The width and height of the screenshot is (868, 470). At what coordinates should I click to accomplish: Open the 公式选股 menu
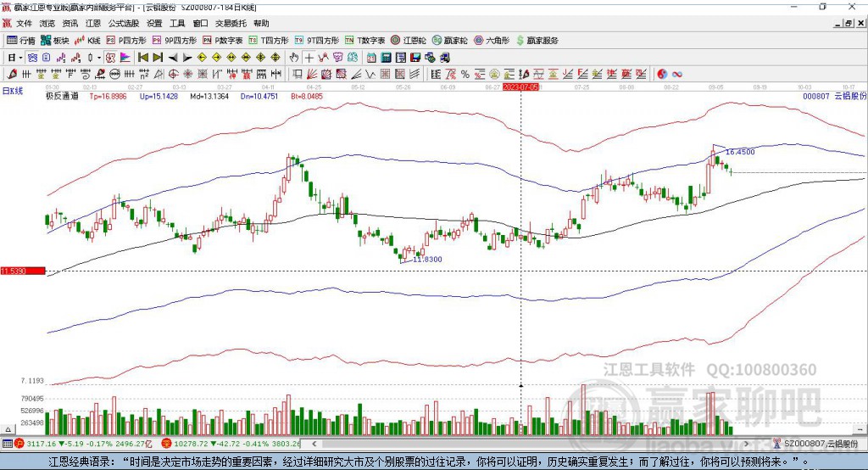(124, 23)
